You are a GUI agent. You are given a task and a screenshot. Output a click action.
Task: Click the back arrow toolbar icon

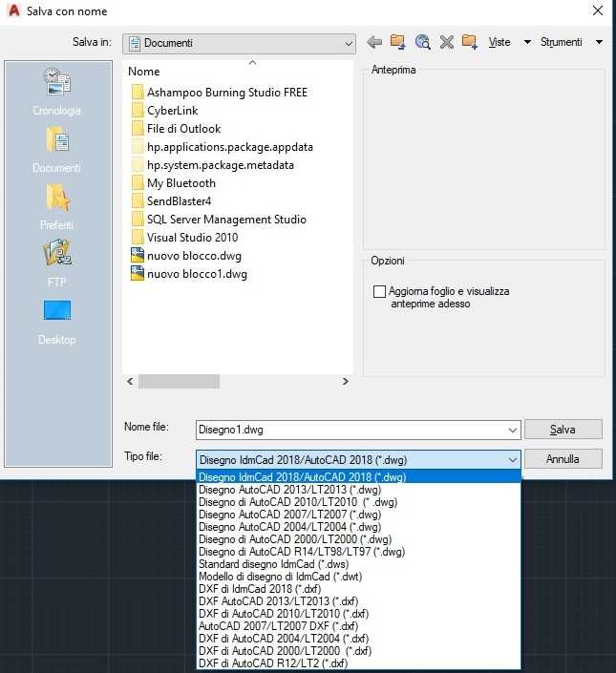click(x=374, y=42)
